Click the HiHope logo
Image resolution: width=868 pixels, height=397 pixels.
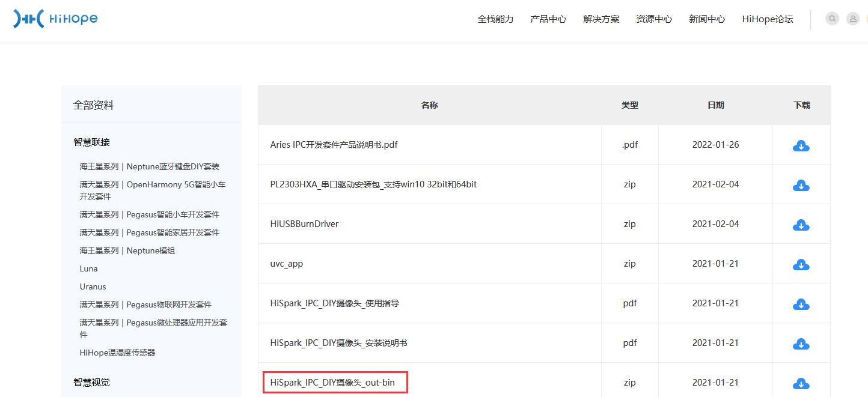(55, 19)
